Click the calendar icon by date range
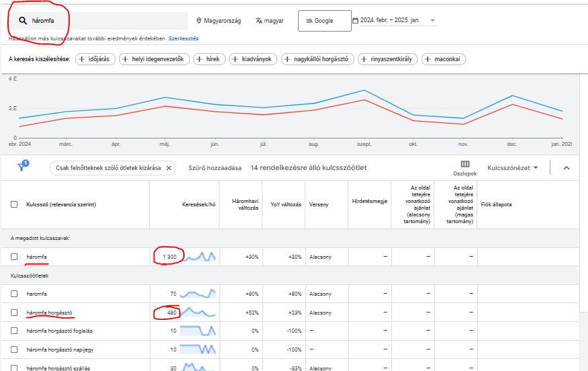The height and width of the screenshot is (371, 588). [x=355, y=21]
